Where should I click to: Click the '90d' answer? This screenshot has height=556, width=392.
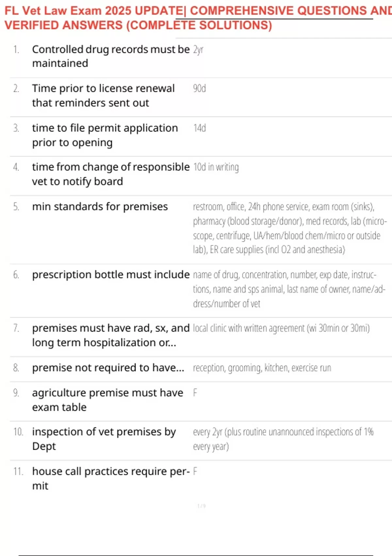(x=199, y=89)
